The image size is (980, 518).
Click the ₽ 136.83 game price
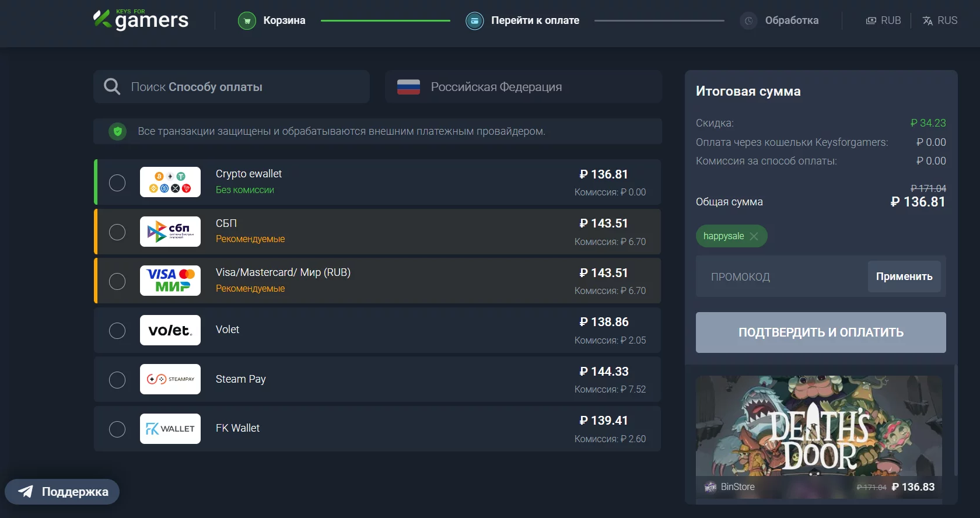913,487
